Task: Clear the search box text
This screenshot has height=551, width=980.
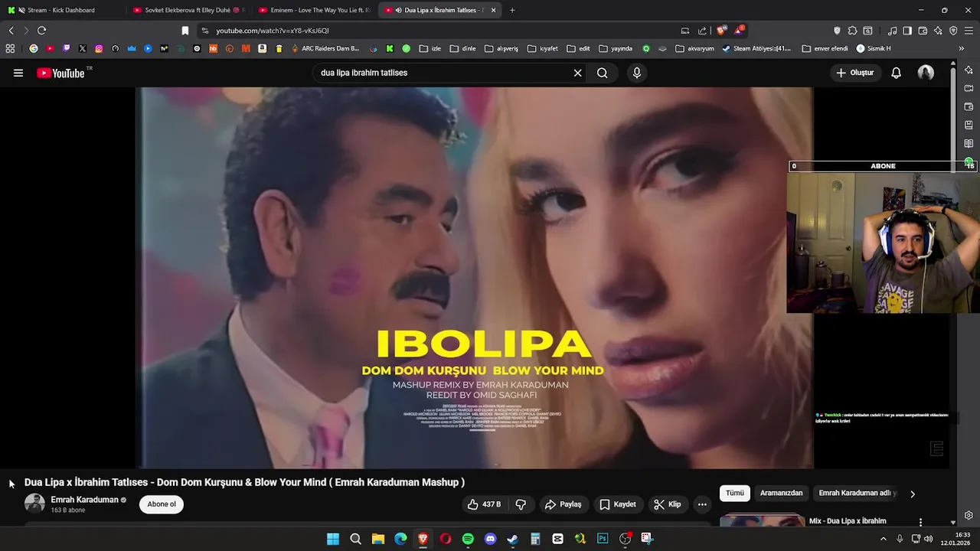Action: (577, 73)
